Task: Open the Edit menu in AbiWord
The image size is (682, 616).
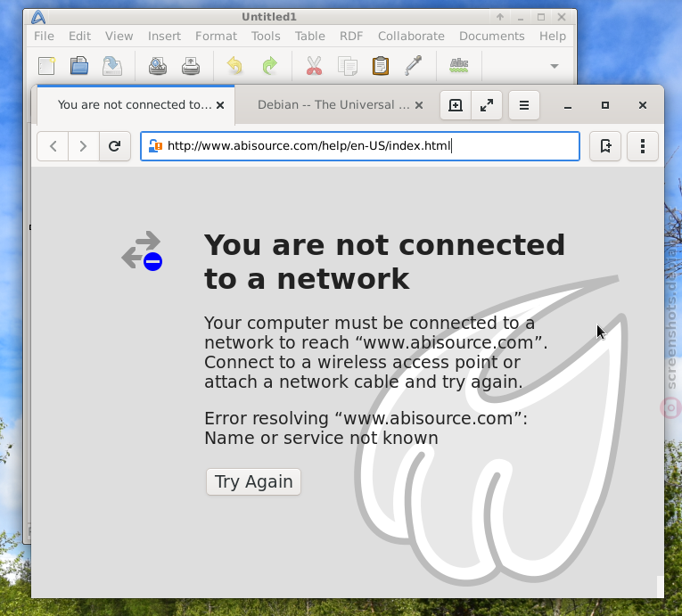Action: pyautogui.click(x=79, y=37)
